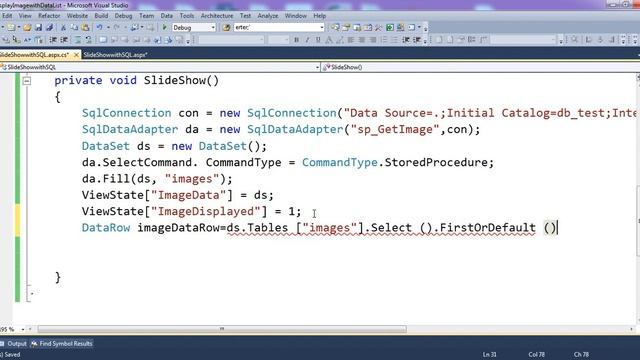Click inside the find text input box
This screenshot has height=360, width=640.
tap(276, 27)
